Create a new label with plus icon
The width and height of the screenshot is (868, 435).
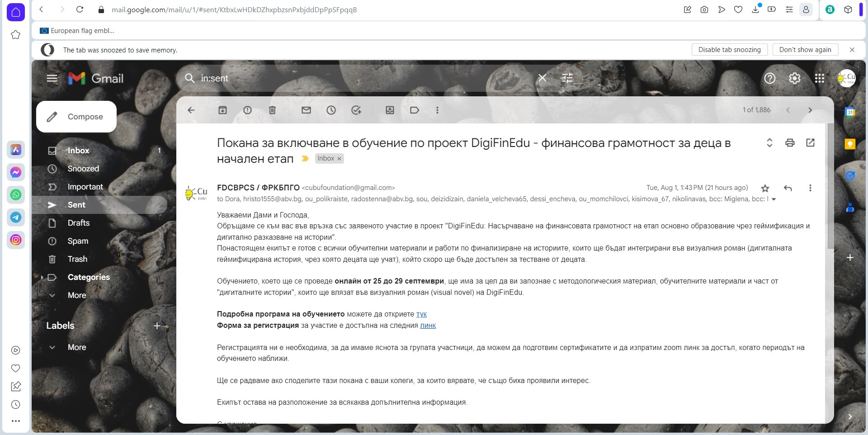tap(157, 326)
